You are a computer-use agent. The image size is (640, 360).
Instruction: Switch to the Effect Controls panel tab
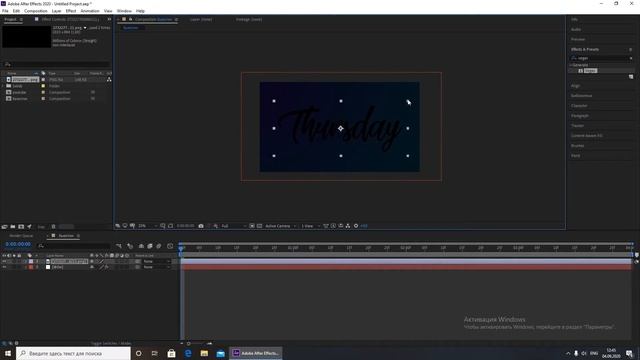click(x=70, y=19)
